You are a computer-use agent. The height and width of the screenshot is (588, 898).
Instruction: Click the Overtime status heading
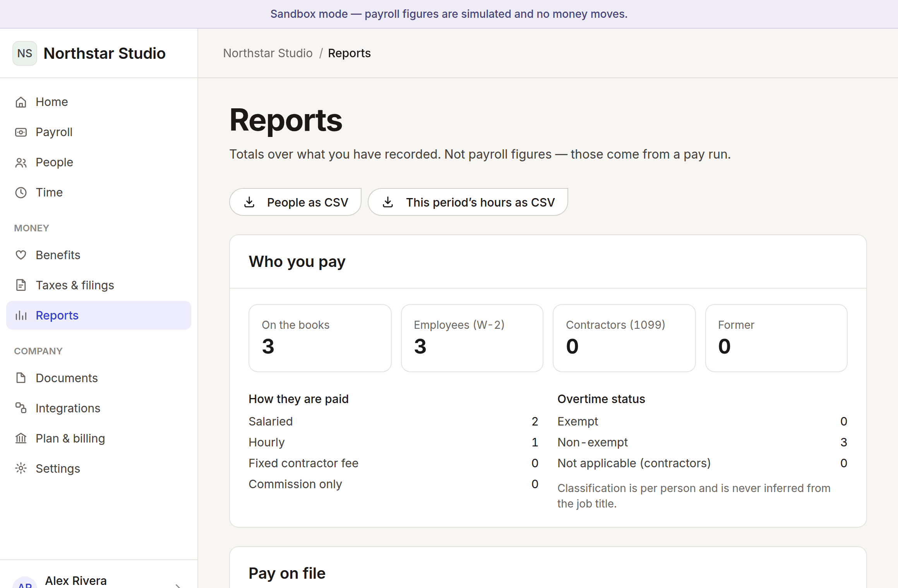[x=601, y=399]
